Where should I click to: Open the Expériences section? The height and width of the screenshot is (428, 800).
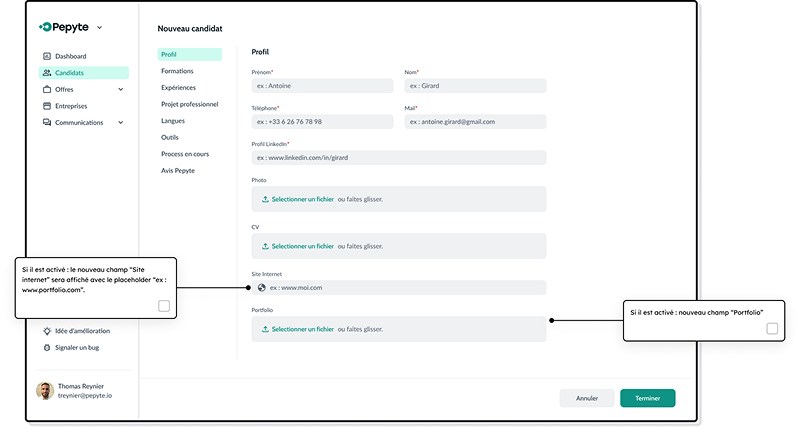point(178,88)
